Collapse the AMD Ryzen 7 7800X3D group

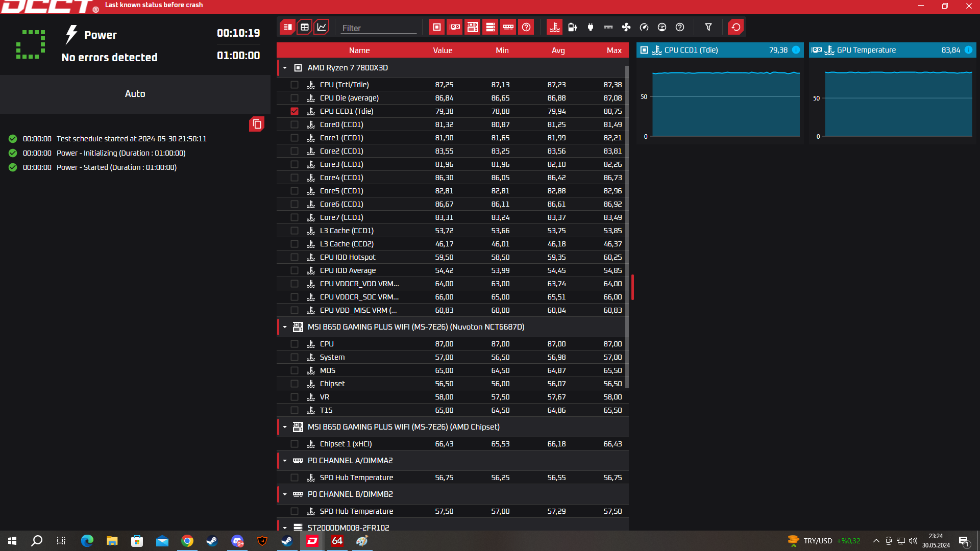[x=285, y=68]
